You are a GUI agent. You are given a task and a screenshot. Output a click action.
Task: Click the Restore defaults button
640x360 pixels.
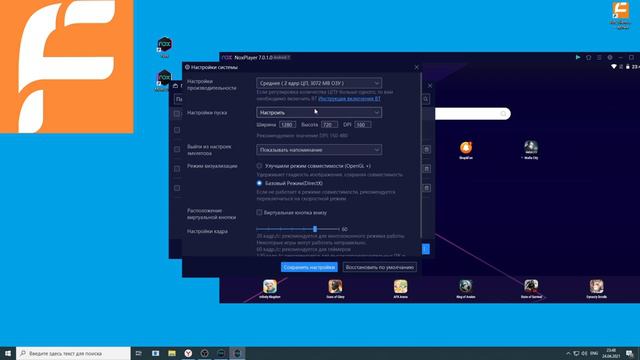pyautogui.click(x=380, y=267)
